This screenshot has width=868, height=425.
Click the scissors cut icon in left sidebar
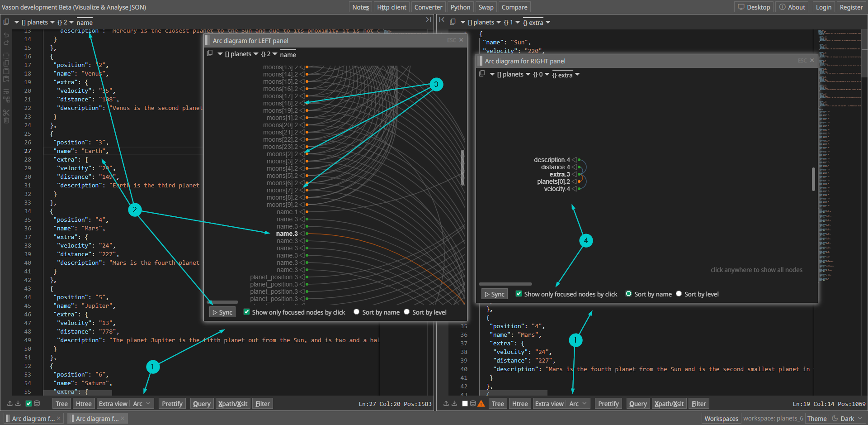(x=6, y=112)
